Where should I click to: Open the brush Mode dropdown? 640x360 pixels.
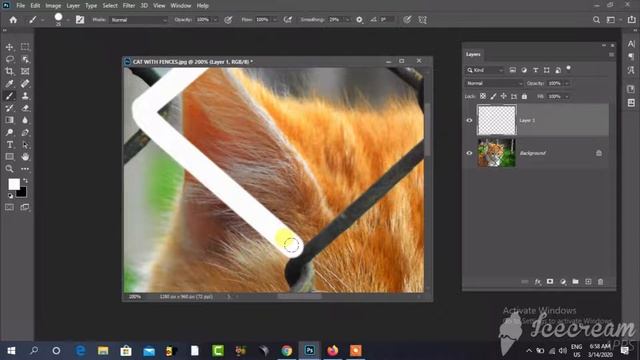click(139, 20)
